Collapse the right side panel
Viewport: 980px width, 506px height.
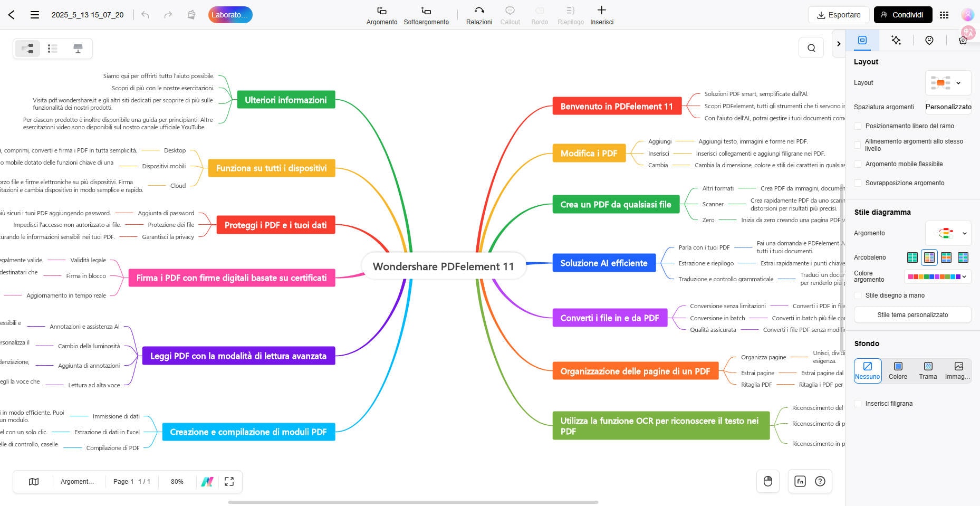pos(839,44)
